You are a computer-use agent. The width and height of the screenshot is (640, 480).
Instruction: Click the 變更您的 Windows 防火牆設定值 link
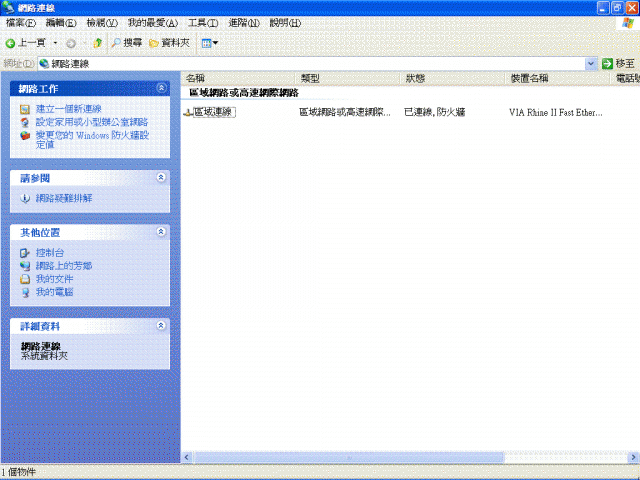click(x=92, y=140)
